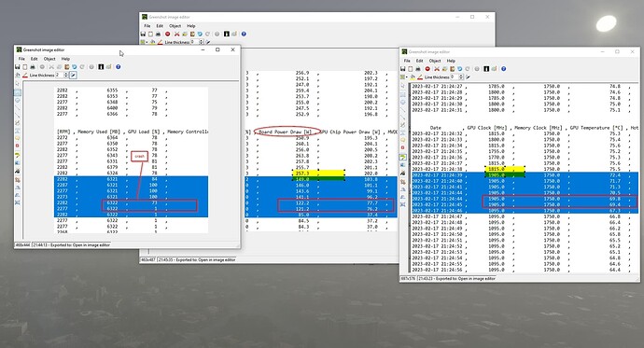Click the Save icon in the left Greenshot editor

click(17, 67)
